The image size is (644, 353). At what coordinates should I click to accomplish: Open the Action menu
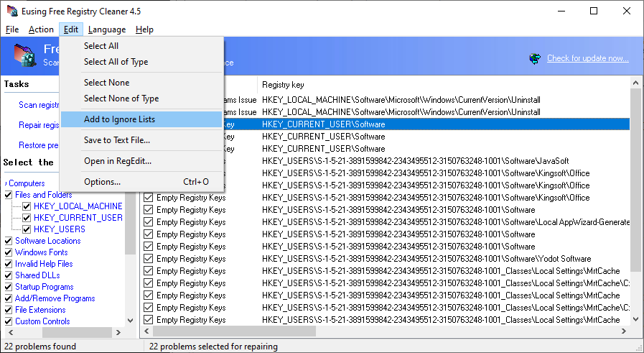point(41,29)
